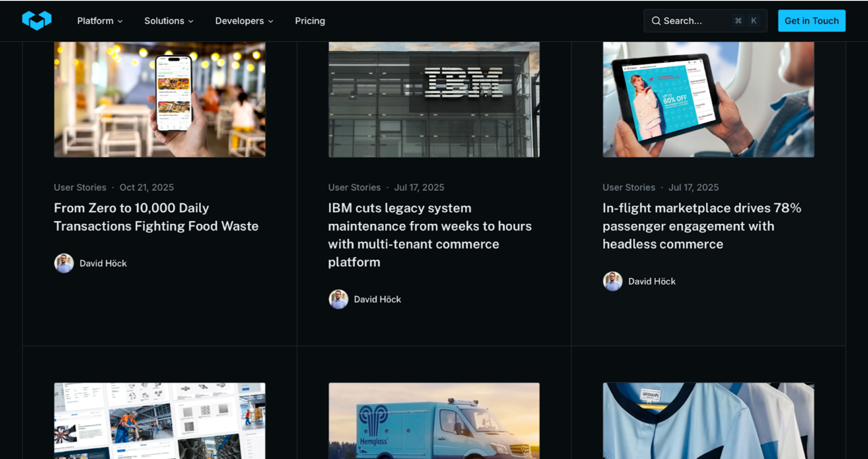
Task: Click the User Stories category label on IBM article
Action: pyautogui.click(x=354, y=187)
